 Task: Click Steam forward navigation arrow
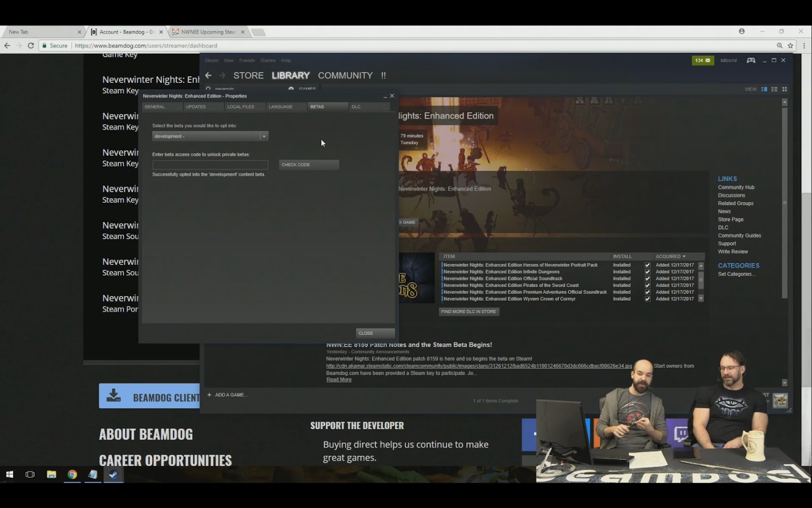pos(222,75)
